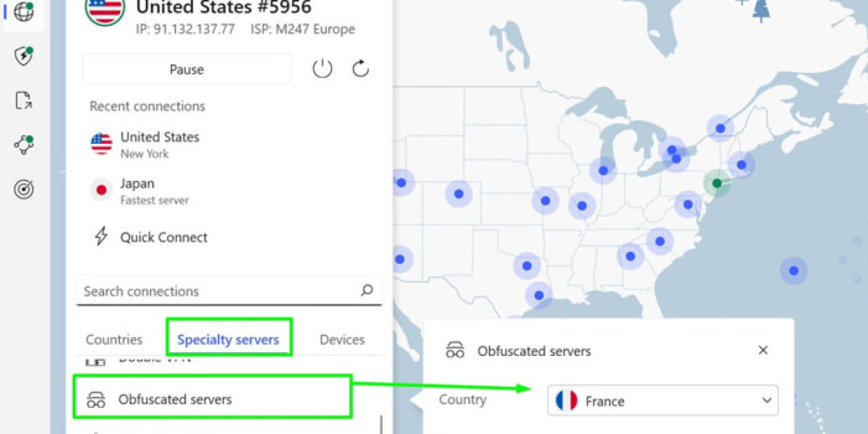Image resolution: width=868 pixels, height=434 pixels.
Task: Open the Devices tab
Action: click(x=341, y=339)
